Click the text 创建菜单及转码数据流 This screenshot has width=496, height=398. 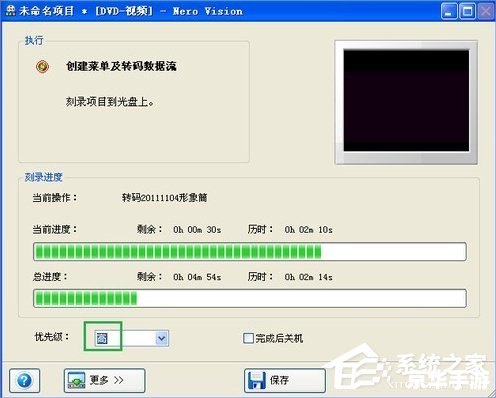(x=121, y=66)
